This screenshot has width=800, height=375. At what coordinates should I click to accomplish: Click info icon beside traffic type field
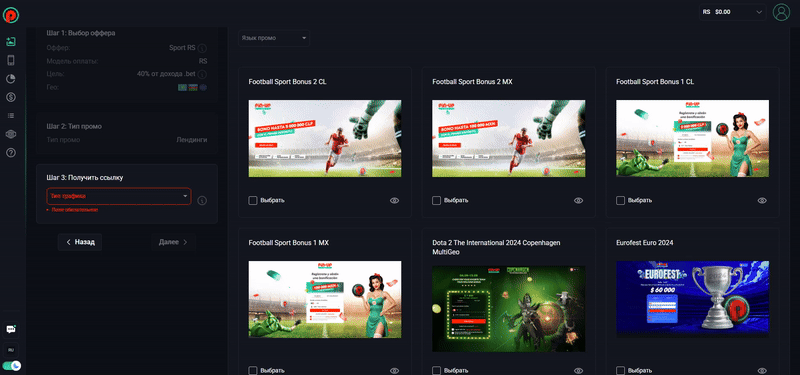[202, 201]
